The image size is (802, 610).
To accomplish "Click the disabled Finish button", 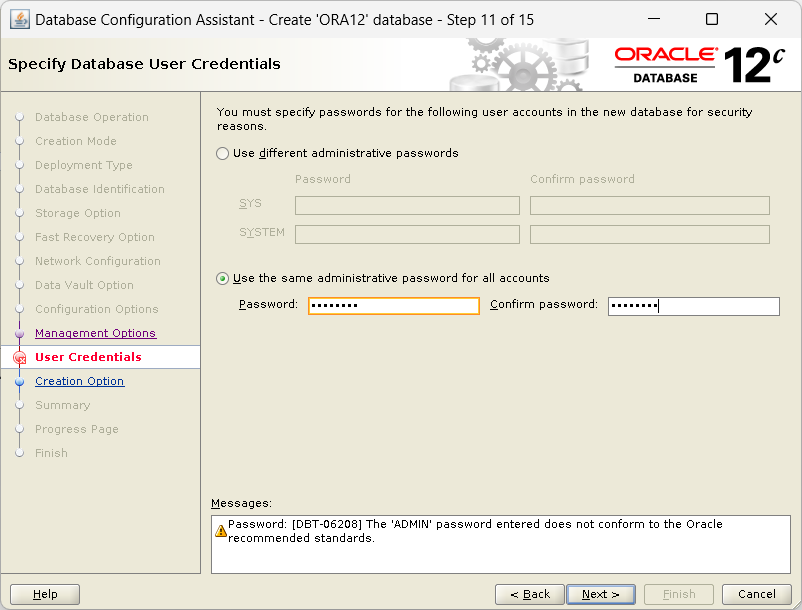I will tap(679, 594).
